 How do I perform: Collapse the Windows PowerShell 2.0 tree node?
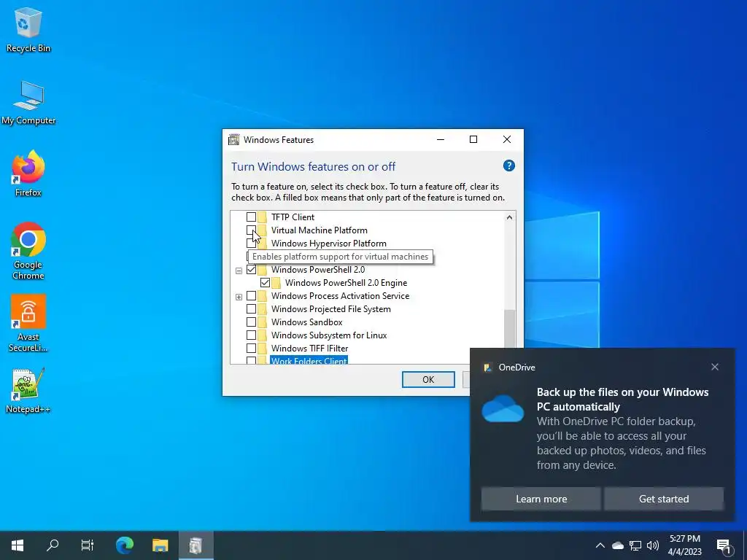239,271
